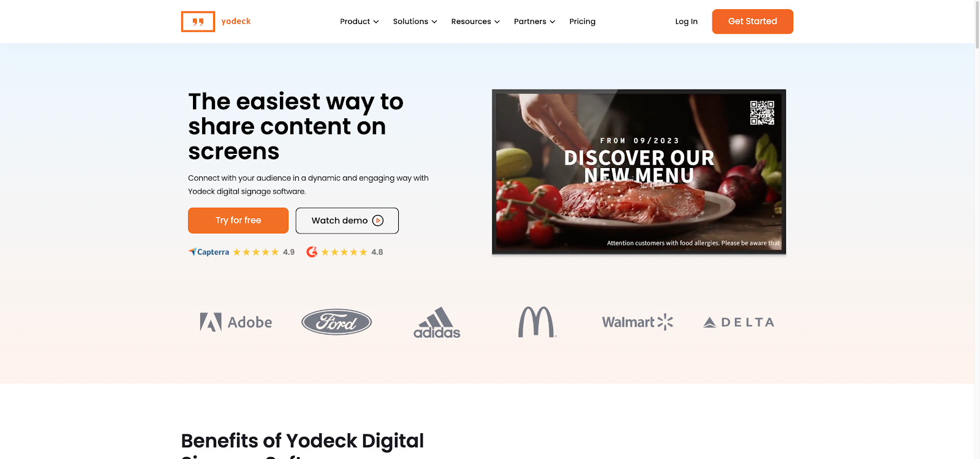
Task: Click the G2 rating logo
Action: (x=312, y=252)
